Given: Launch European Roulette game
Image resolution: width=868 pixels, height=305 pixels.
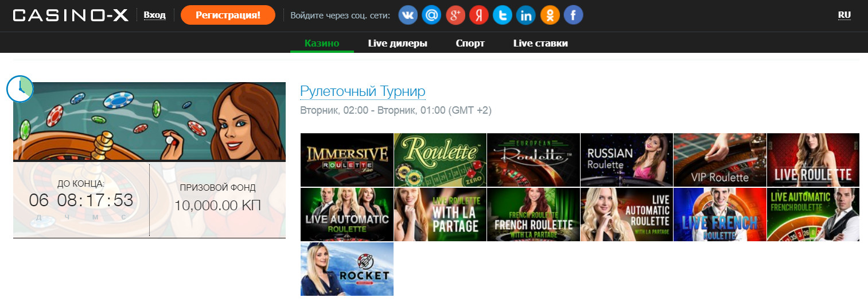Looking at the screenshot, I should pyautogui.click(x=534, y=160).
